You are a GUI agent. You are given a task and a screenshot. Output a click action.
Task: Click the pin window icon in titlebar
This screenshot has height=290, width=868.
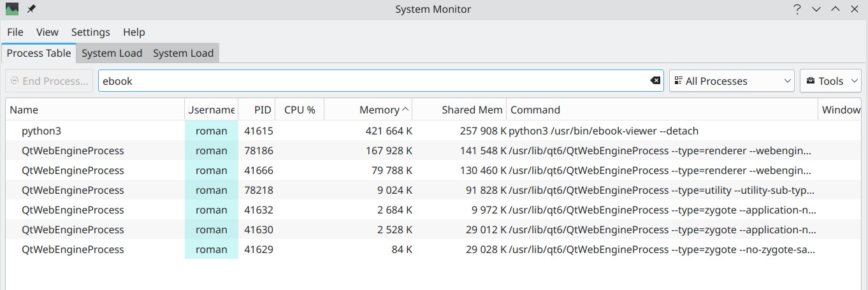tap(31, 9)
